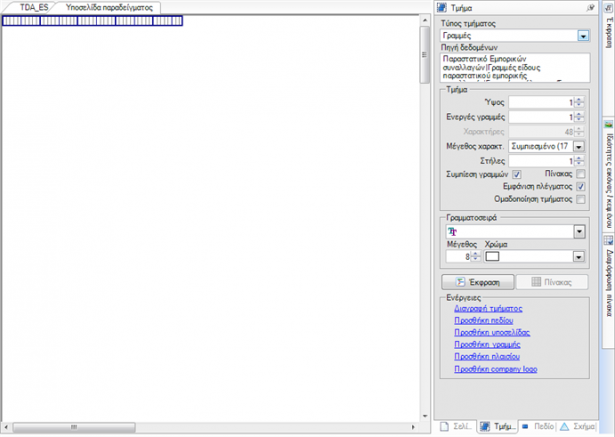The height and width of the screenshot is (437, 615).
Task: Click the Προσθήκη πλαισίου link
Action: point(487,357)
